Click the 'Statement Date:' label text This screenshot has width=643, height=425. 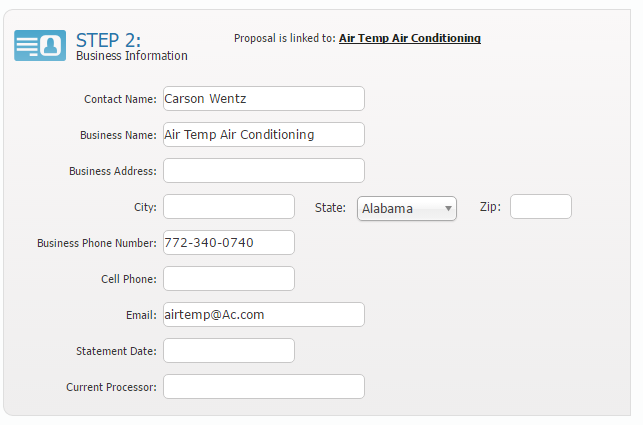pyautogui.click(x=116, y=351)
